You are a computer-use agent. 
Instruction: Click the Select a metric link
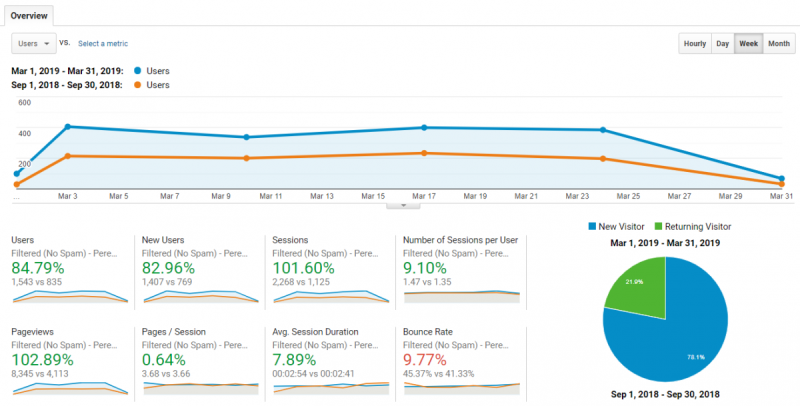[103, 43]
